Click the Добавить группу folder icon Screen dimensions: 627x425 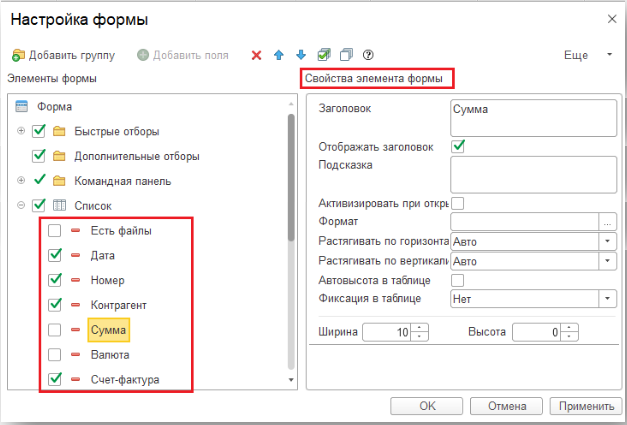(x=18, y=55)
